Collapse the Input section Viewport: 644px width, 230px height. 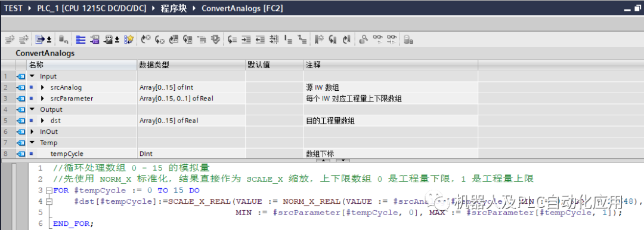pyautogui.click(x=32, y=76)
